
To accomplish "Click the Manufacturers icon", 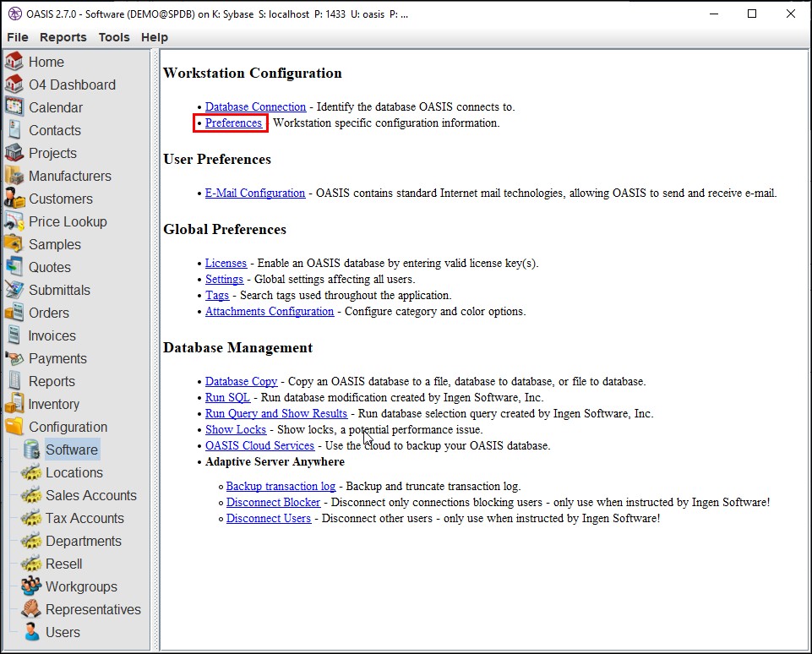I will (14, 176).
